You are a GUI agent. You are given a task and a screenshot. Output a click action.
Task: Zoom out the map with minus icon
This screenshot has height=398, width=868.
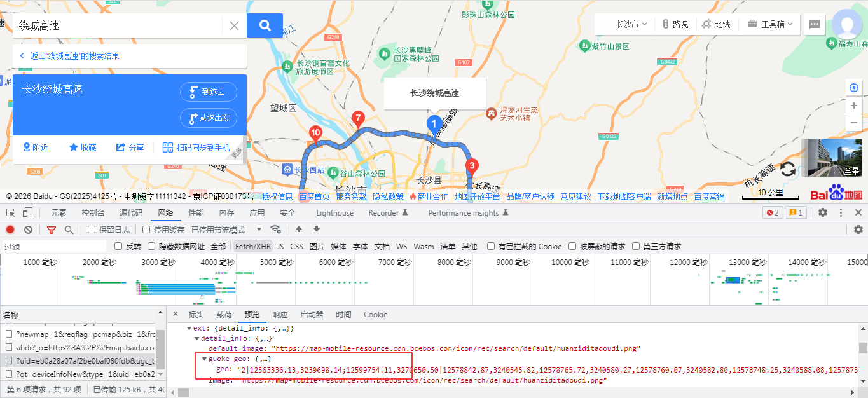(854, 123)
